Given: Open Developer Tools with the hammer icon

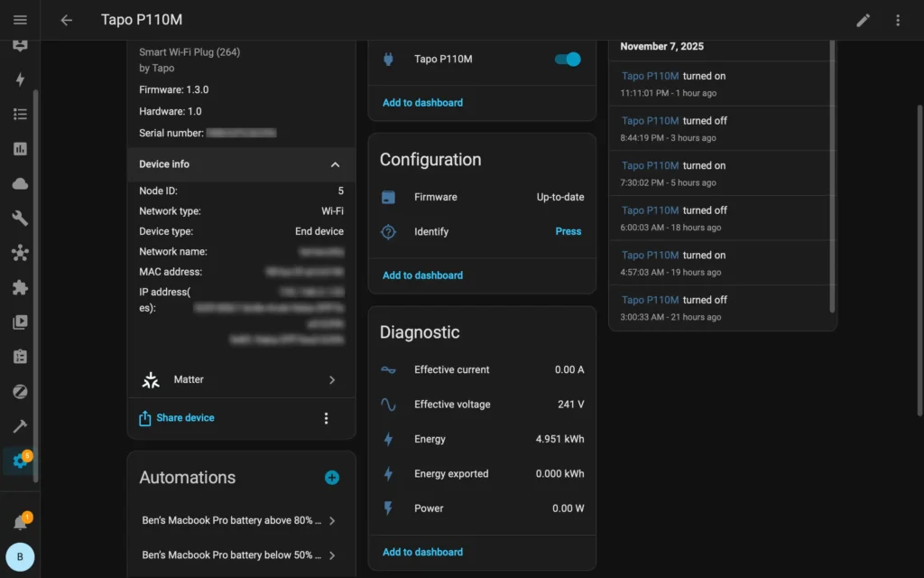Looking at the screenshot, I should (x=20, y=425).
